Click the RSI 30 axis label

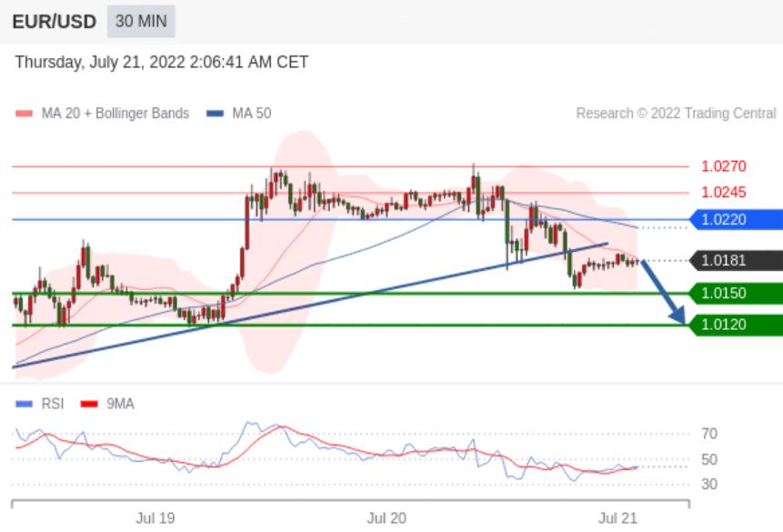click(709, 484)
